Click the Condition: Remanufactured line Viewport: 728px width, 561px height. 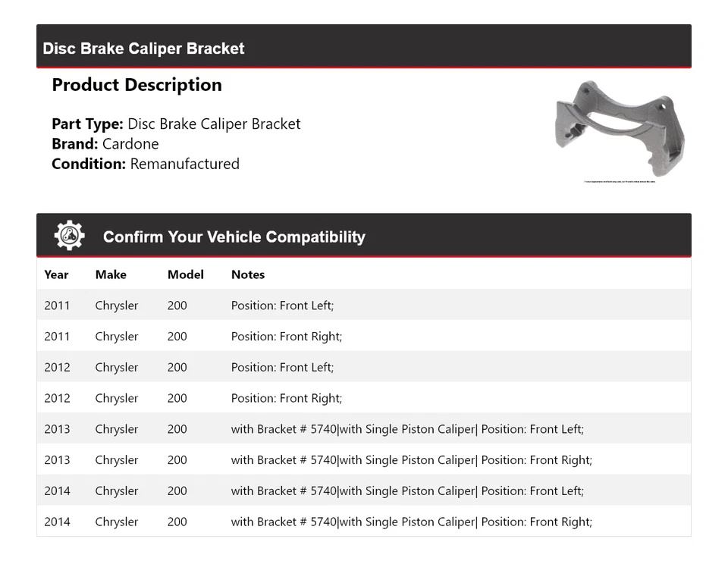(146, 164)
